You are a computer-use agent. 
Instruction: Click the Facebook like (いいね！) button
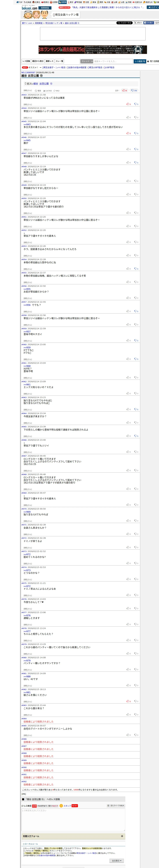(x=149, y=23)
